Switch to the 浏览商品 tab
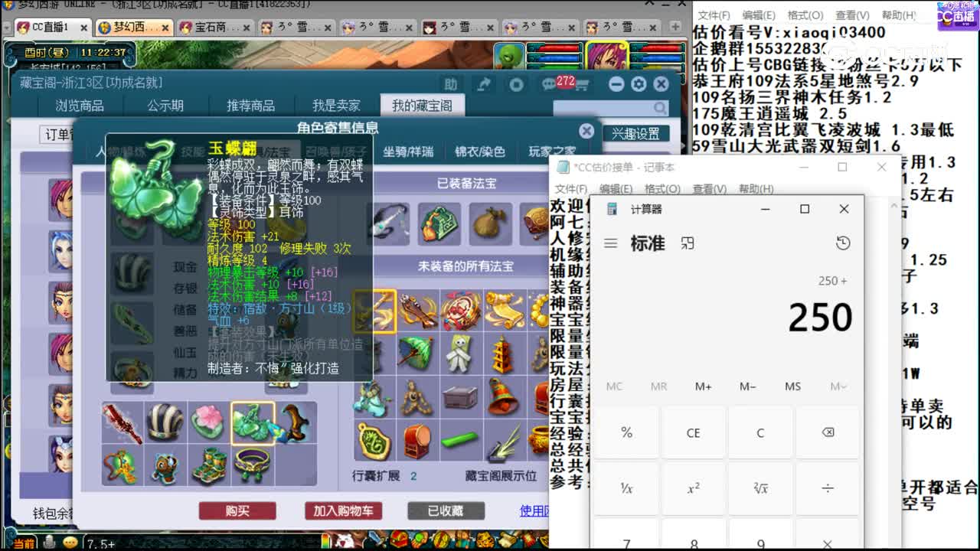Viewport: 980px width, 551px height. (x=80, y=106)
